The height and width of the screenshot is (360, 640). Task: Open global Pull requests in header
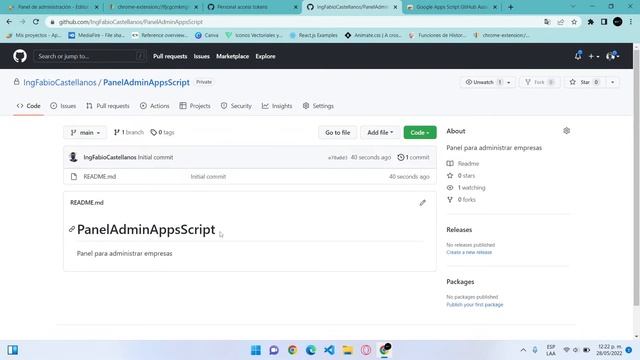pyautogui.click(x=170, y=56)
